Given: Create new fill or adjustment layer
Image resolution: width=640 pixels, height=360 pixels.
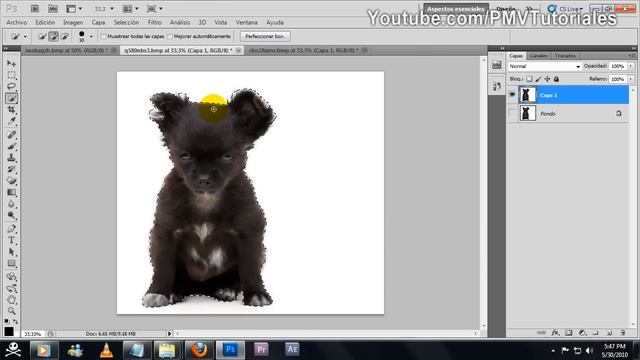Looking at the screenshot, I should [582, 333].
